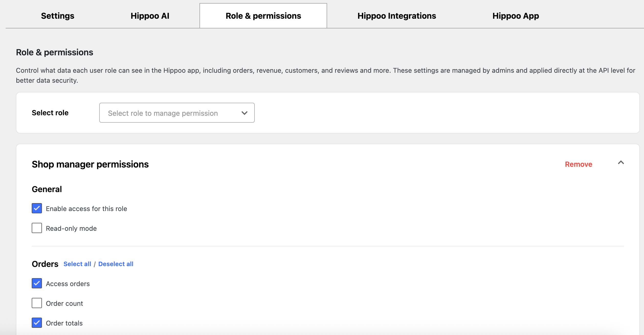Click the Read-only mode label text
644x335 pixels.
tap(71, 228)
